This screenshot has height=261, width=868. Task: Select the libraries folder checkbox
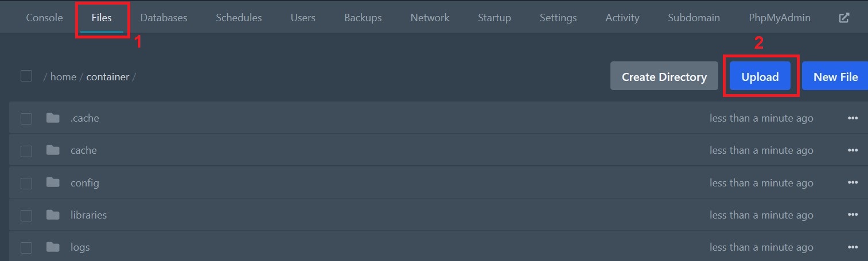(26, 216)
